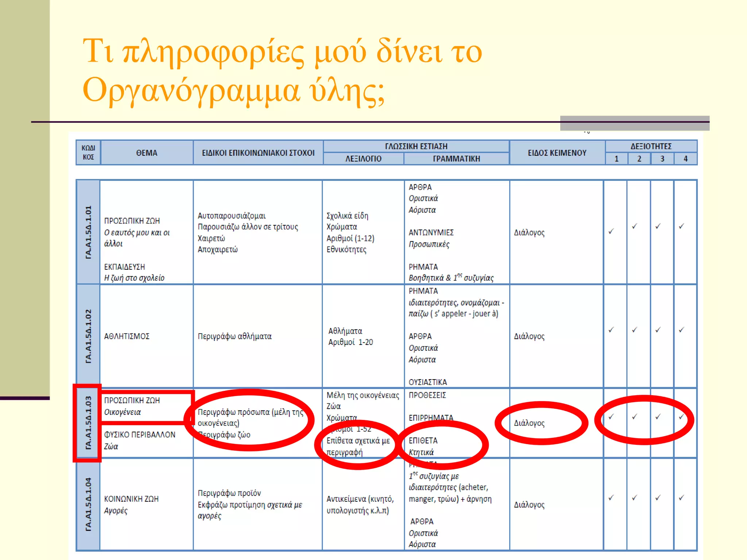Select the 'ΚΩΔΙΚΟΣ' column header
Viewport: 747px width, 560px height.
point(88,152)
